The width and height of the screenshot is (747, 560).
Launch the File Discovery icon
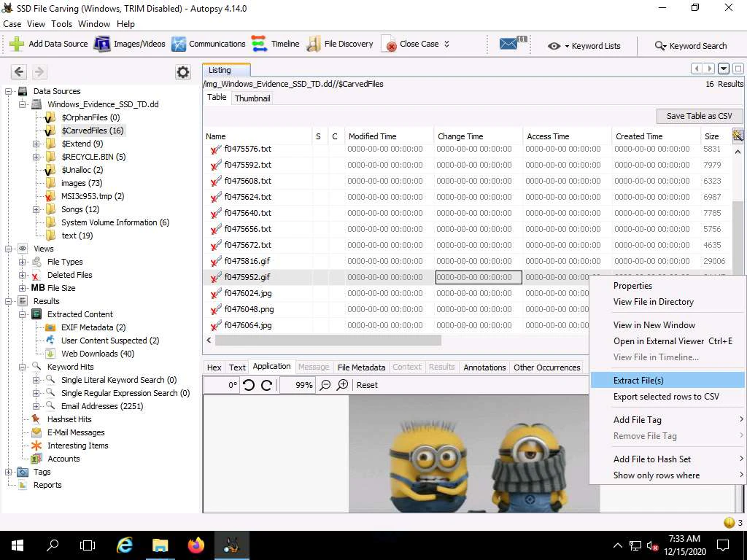[314, 44]
